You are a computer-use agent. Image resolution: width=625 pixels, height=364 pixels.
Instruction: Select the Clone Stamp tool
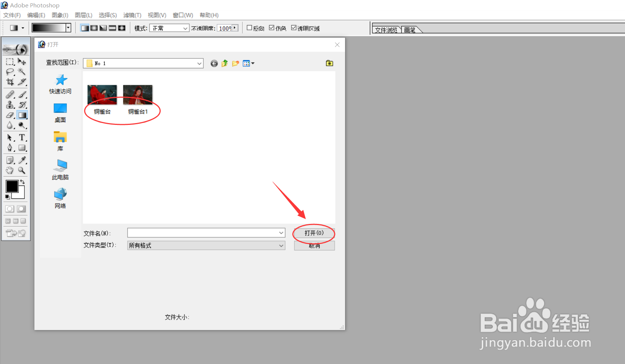click(10, 105)
